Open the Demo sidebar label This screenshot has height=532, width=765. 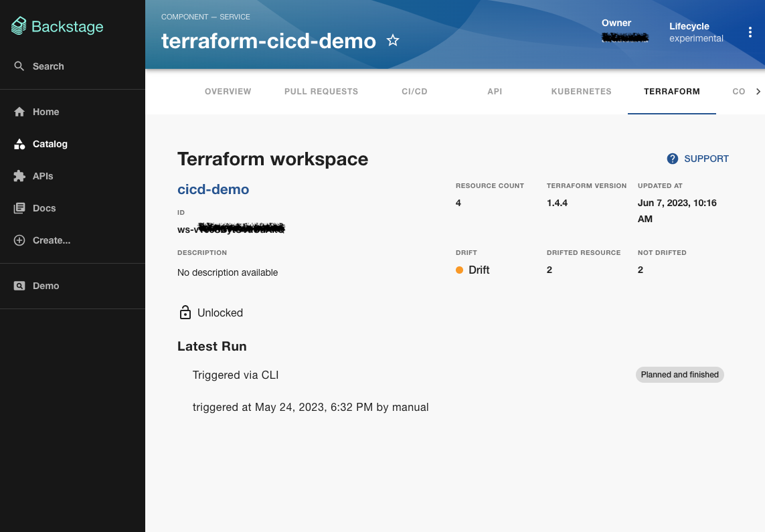click(x=46, y=286)
